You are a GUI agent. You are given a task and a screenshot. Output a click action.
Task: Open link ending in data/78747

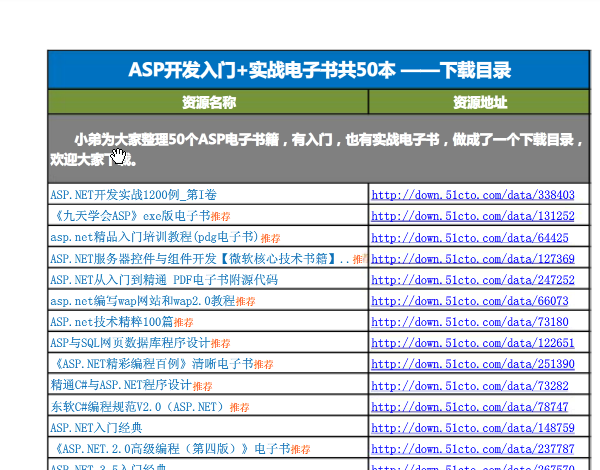470,407
